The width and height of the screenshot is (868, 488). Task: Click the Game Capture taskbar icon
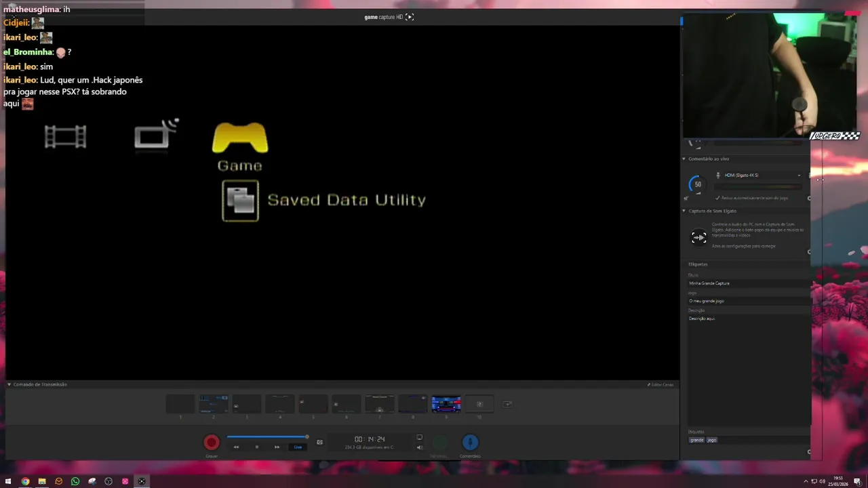click(x=142, y=481)
